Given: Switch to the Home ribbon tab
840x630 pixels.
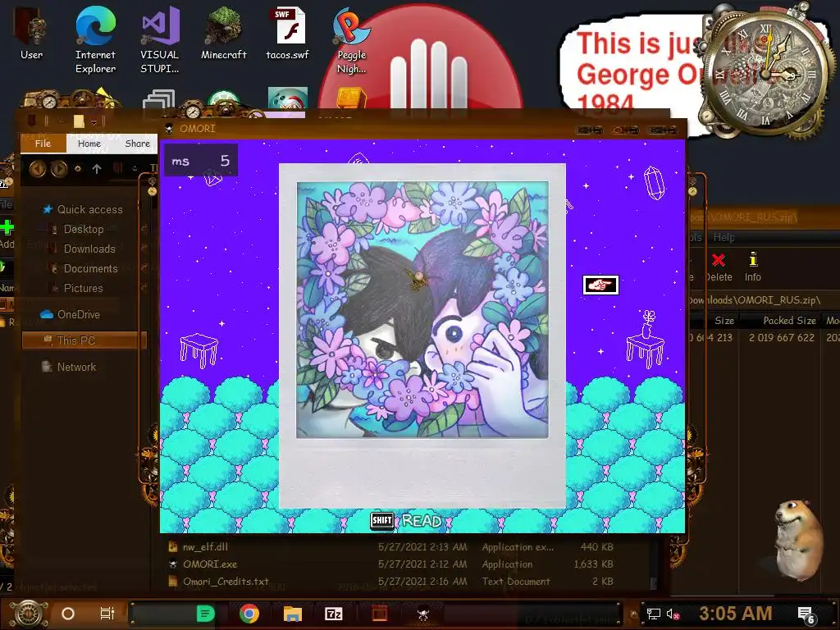Looking at the screenshot, I should (89, 143).
